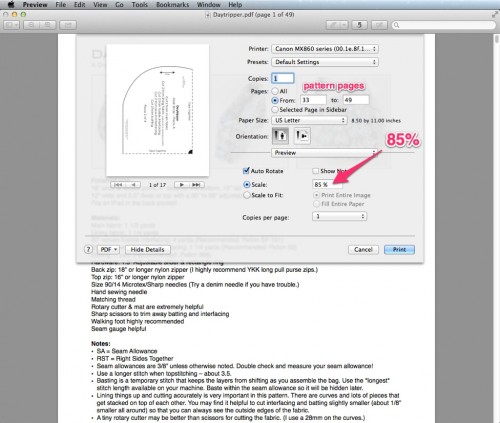This screenshot has height=423, width=500.
Task: Select the Fill Entire Paper radio button
Action: [x=316, y=204]
